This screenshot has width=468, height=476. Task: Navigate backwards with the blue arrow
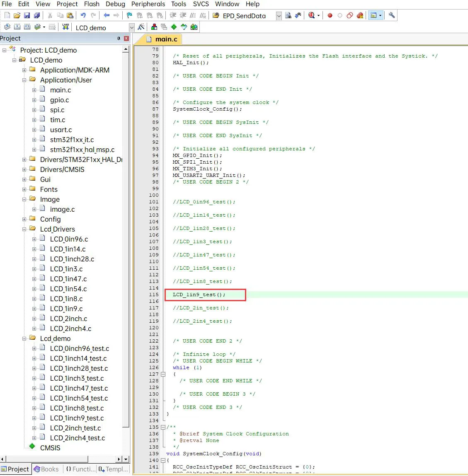coord(106,15)
